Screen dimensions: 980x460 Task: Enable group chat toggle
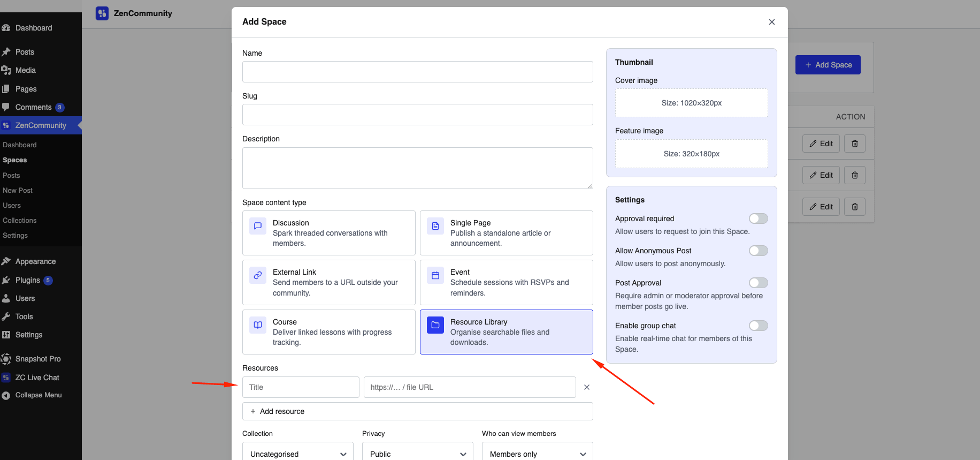pyautogui.click(x=758, y=326)
